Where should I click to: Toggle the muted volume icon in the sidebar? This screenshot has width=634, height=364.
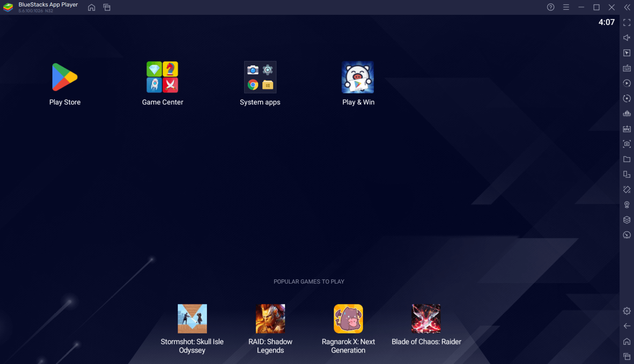[x=627, y=38]
